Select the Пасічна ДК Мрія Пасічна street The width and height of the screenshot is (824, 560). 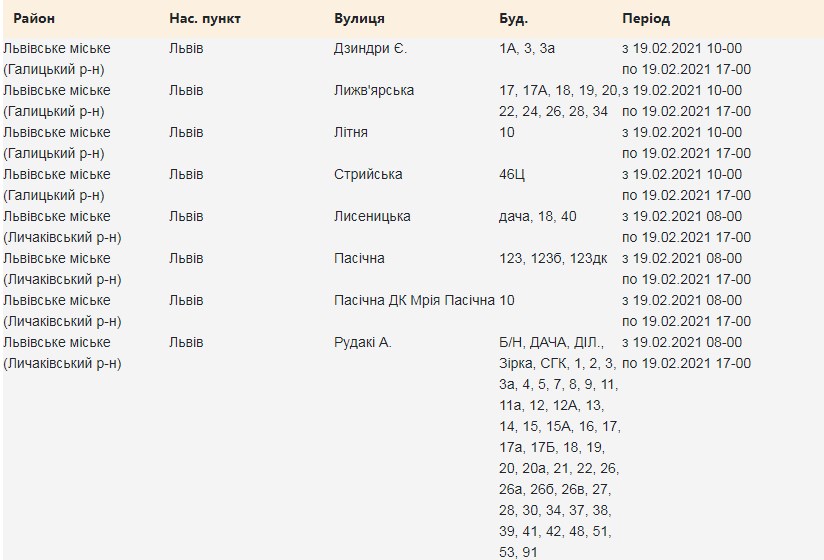click(414, 300)
